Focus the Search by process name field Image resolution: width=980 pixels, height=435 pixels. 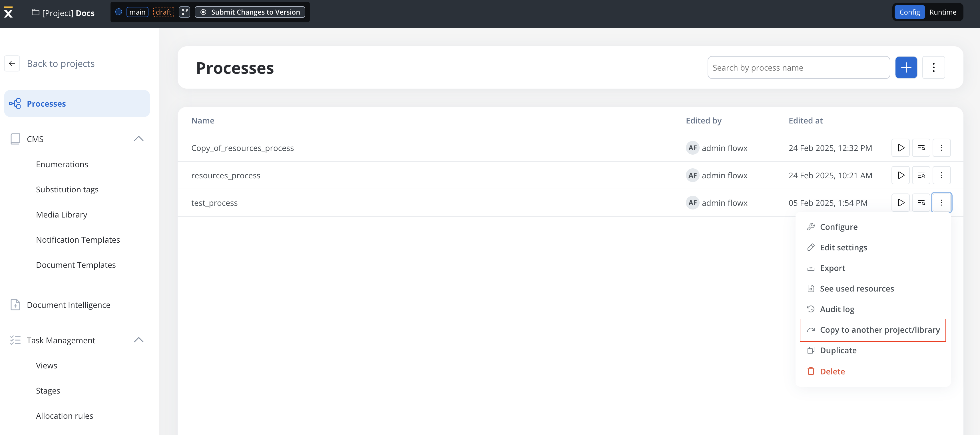[x=798, y=67]
